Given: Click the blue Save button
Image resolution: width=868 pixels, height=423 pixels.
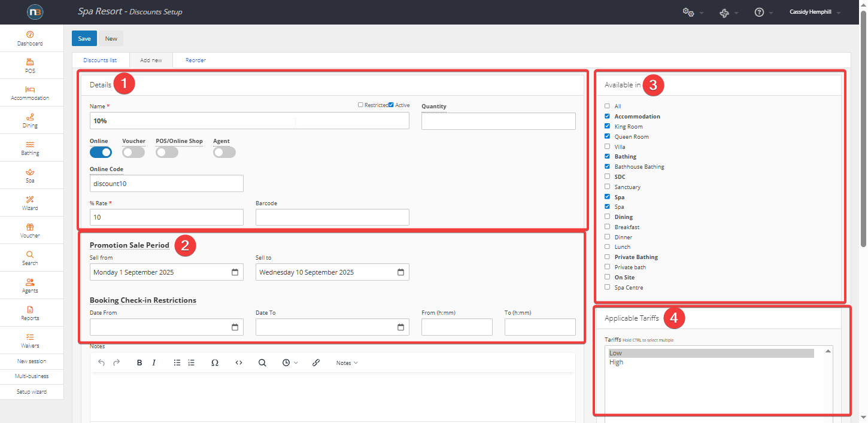Looking at the screenshot, I should (84, 38).
